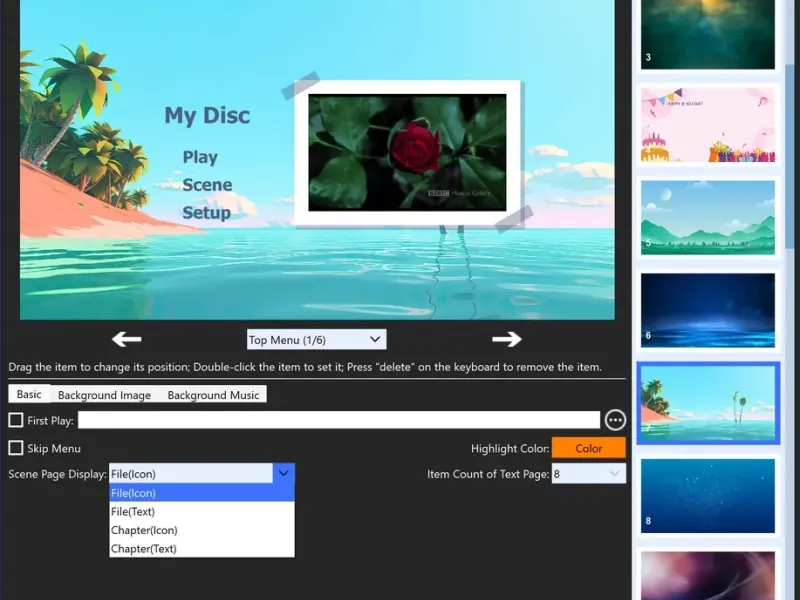The image size is (800, 600).
Task: Switch to the Background Image tab
Action: 105,395
